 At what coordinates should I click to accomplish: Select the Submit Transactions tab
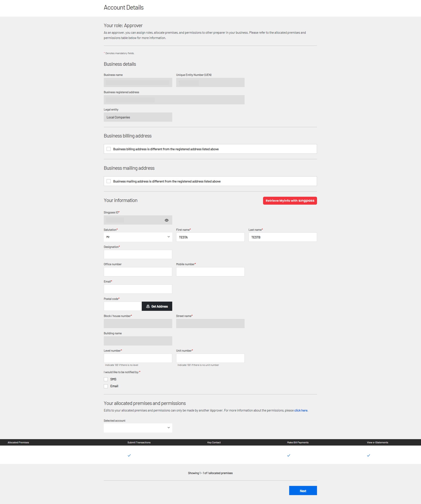tap(139, 442)
